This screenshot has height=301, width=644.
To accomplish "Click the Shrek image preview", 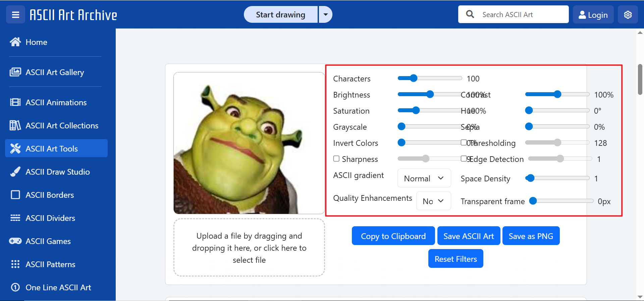I will pyautogui.click(x=249, y=143).
